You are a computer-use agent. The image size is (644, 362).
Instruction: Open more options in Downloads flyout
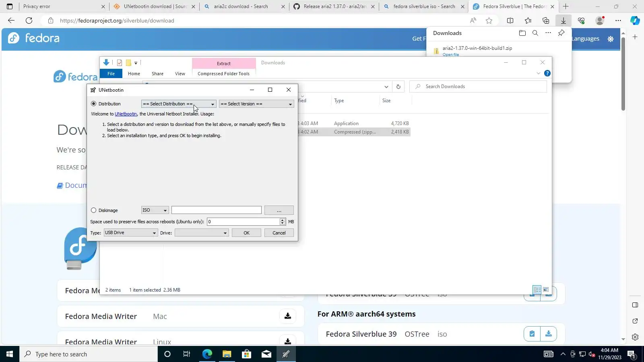548,33
